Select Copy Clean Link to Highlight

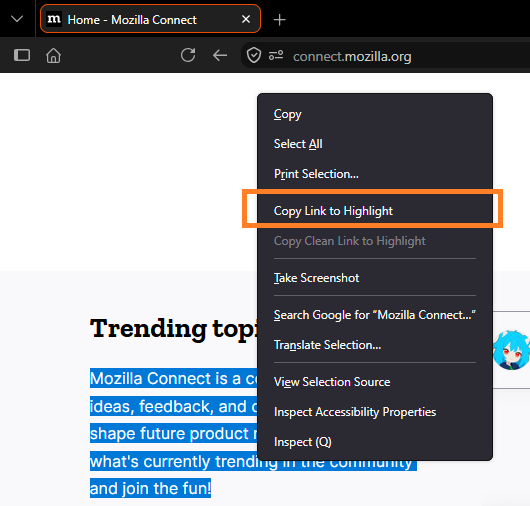click(375, 241)
